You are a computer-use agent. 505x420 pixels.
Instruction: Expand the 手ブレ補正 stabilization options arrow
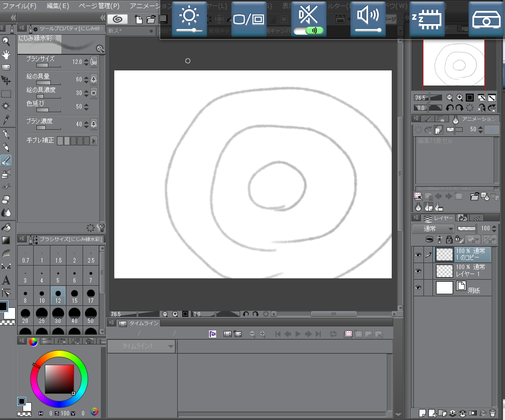(x=93, y=141)
